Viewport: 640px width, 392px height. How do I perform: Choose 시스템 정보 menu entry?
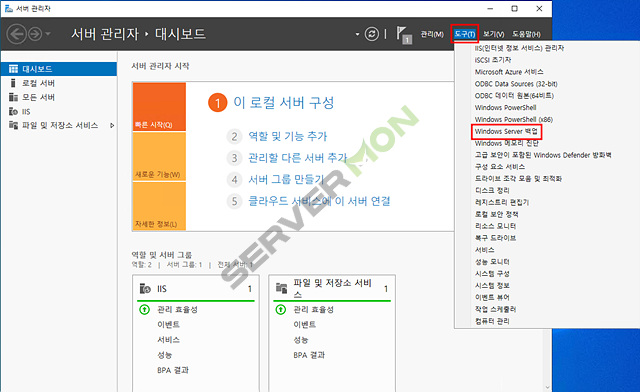point(492,285)
